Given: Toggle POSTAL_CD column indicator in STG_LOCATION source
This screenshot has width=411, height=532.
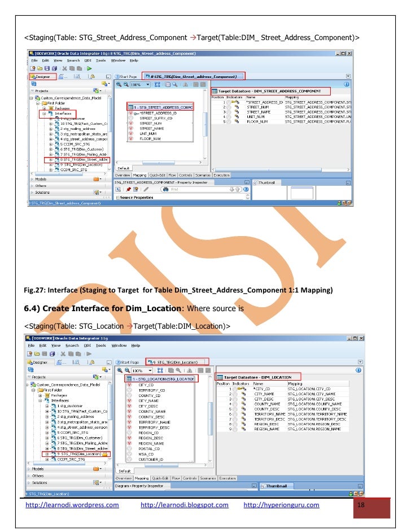Looking at the screenshot, I should pos(129,449).
